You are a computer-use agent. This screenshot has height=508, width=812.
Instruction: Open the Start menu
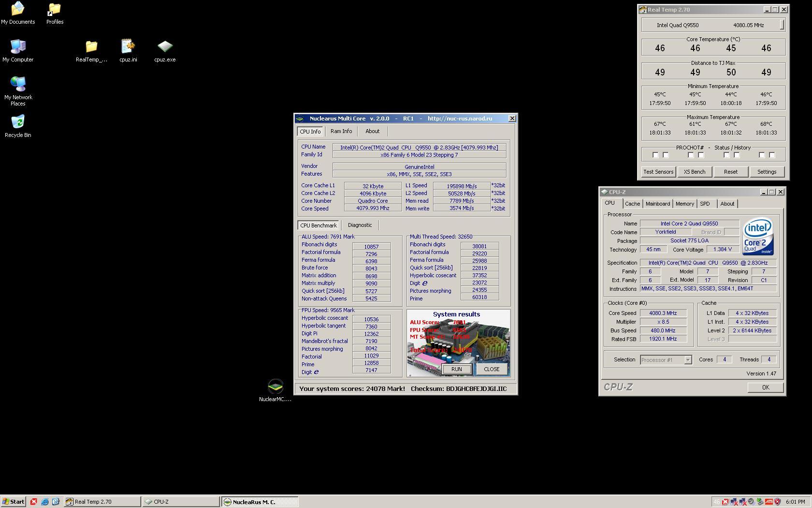point(13,502)
